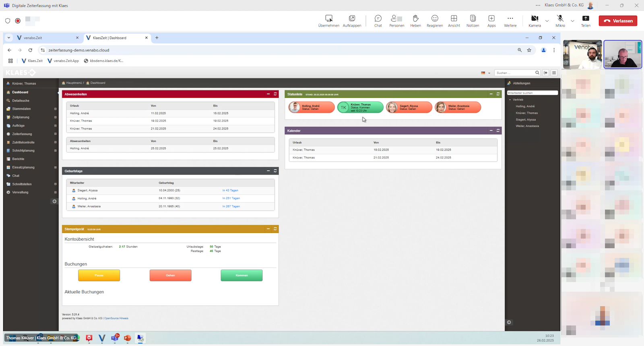Click Teilen share screen icon

coord(586,18)
